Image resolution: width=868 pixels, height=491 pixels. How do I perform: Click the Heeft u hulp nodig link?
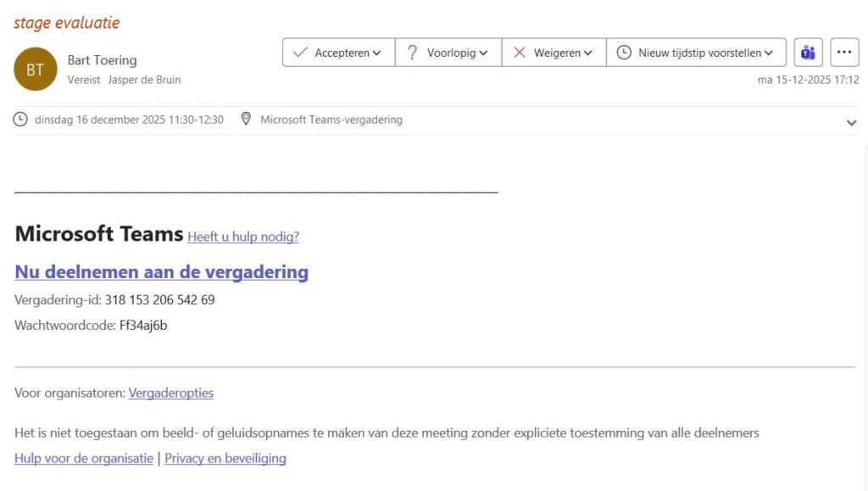pyautogui.click(x=242, y=237)
